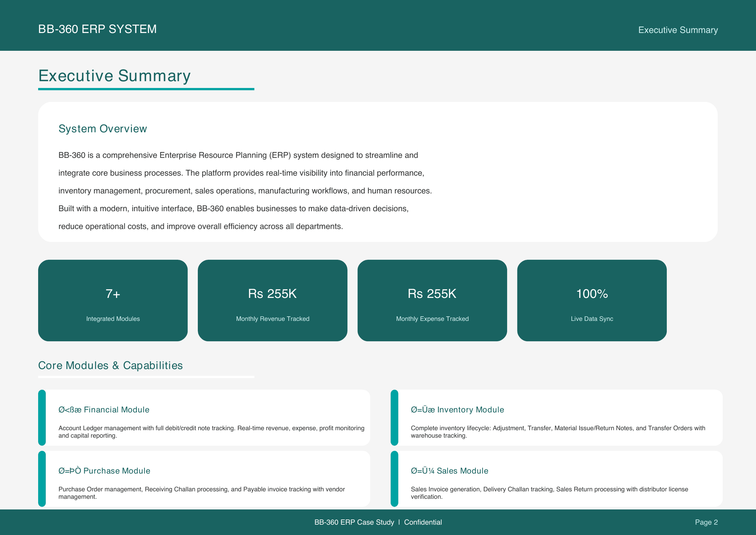Click the System Overview heading
Screen dimensions: 756x535
pyautogui.click(x=102, y=129)
